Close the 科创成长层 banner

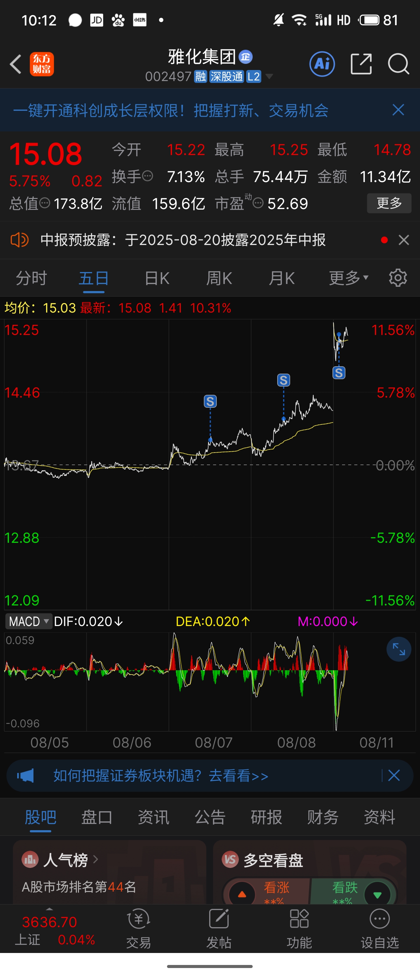(398, 110)
